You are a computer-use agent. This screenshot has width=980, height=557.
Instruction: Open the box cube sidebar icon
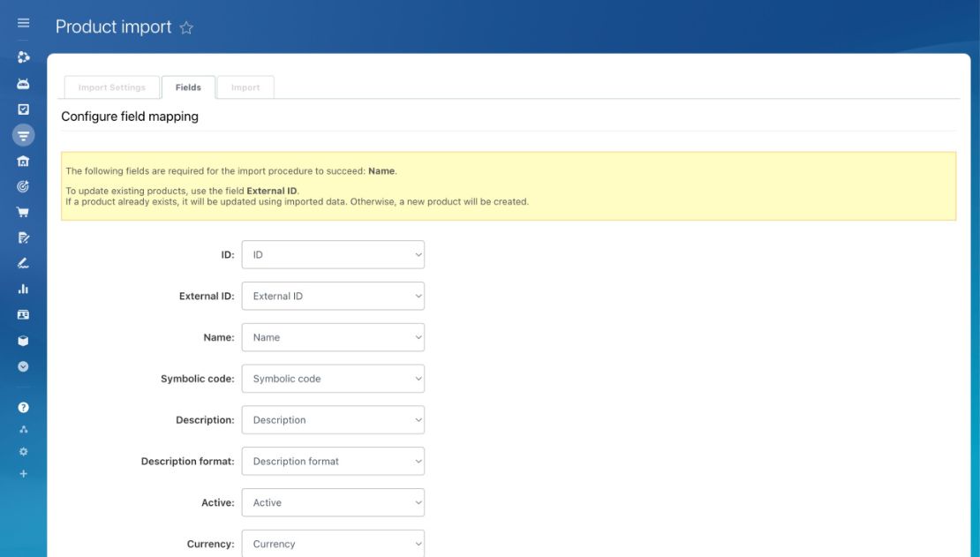(23, 341)
